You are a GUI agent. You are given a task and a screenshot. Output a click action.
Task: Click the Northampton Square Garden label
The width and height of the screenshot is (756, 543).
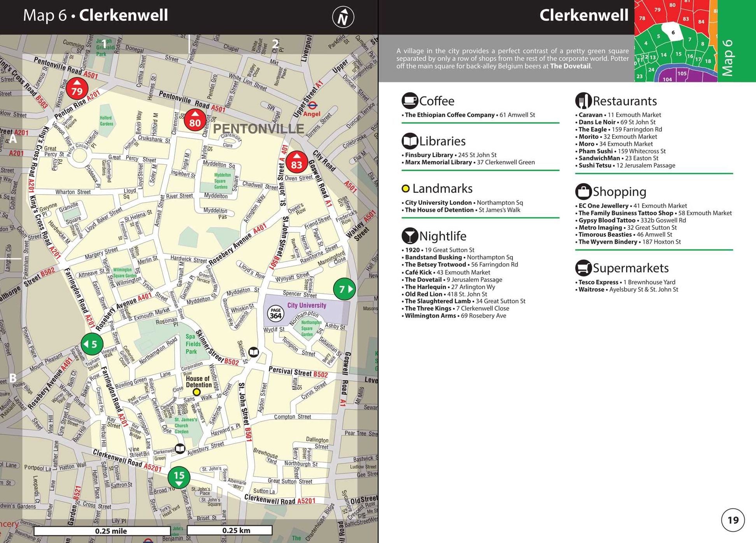[x=311, y=328]
